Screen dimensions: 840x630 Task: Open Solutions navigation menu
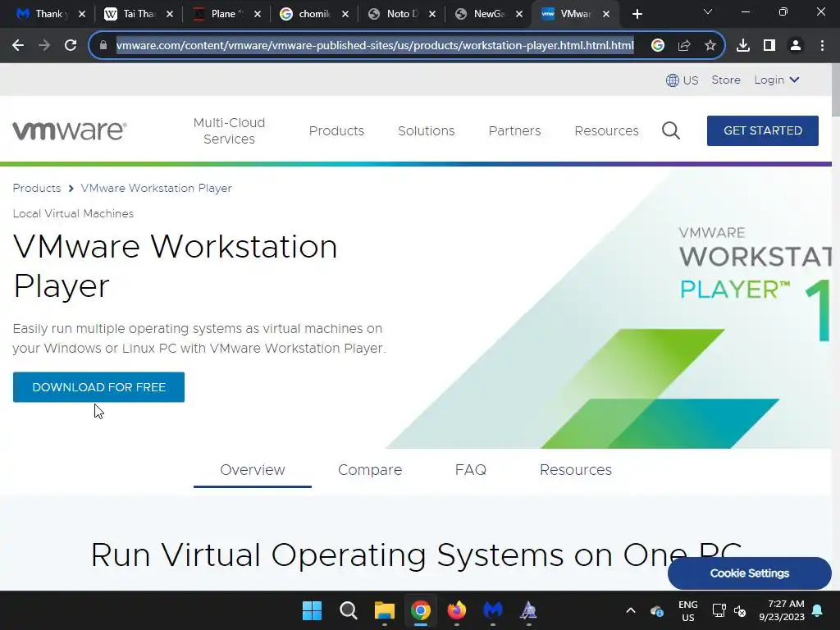pos(426,130)
